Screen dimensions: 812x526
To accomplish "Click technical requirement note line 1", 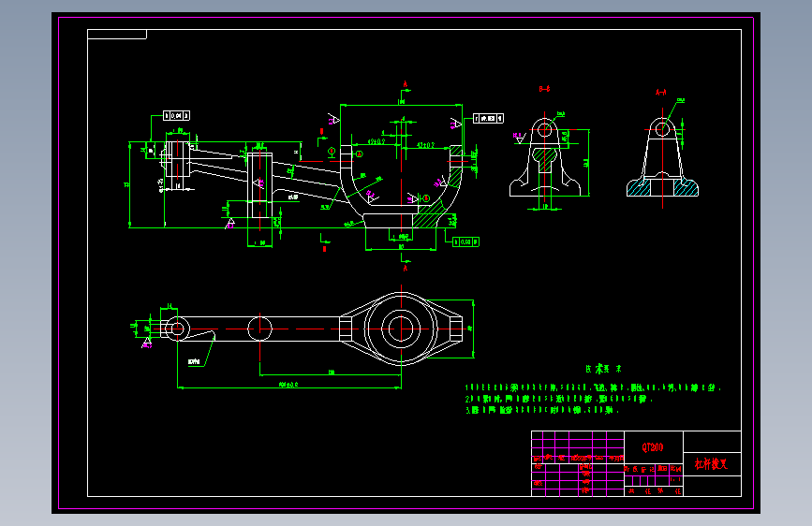I will point(593,387).
